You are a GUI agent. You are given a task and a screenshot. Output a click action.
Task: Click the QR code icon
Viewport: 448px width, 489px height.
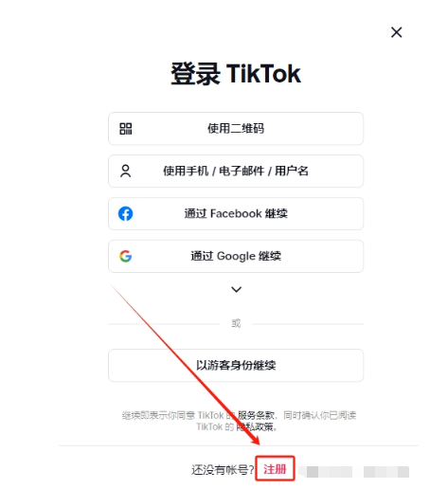point(125,129)
